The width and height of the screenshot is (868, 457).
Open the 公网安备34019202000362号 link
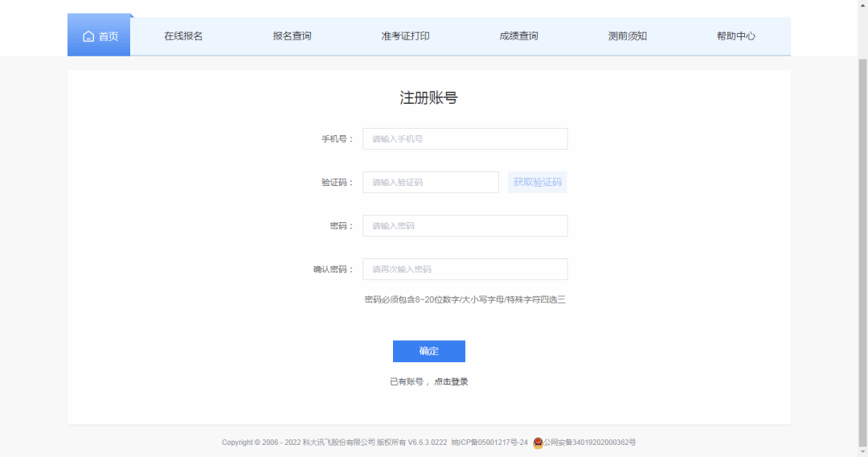coord(590,443)
